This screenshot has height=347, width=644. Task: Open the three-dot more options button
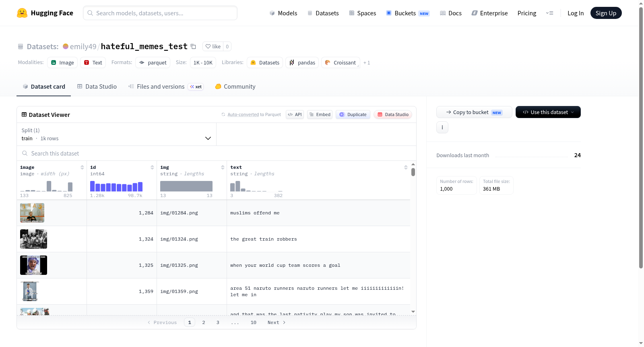pos(442,127)
